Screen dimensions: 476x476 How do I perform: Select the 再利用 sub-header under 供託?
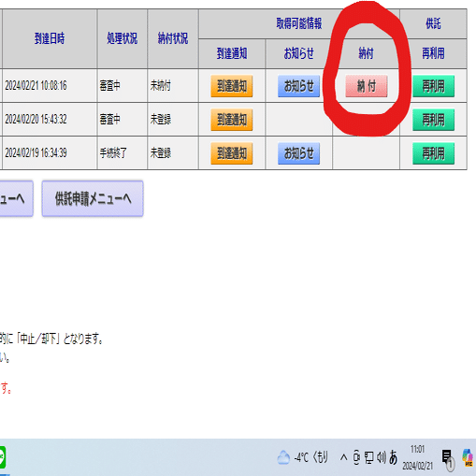(x=433, y=53)
